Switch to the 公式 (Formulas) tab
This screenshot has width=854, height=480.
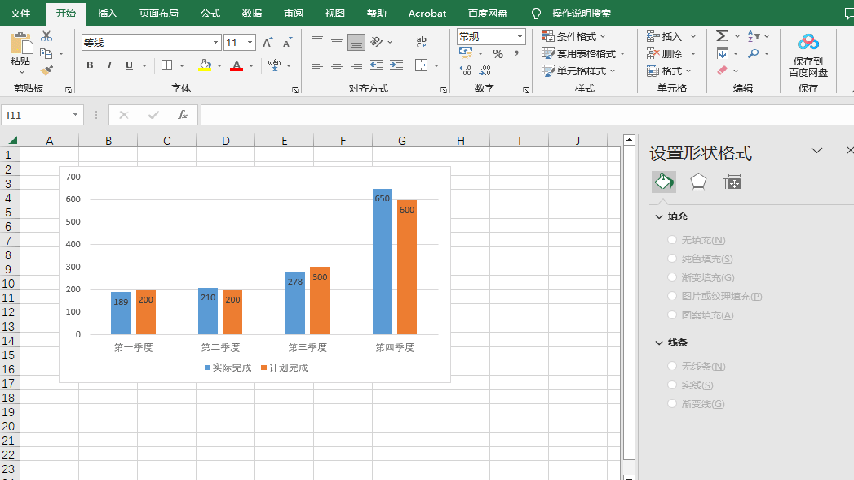pyautogui.click(x=210, y=13)
